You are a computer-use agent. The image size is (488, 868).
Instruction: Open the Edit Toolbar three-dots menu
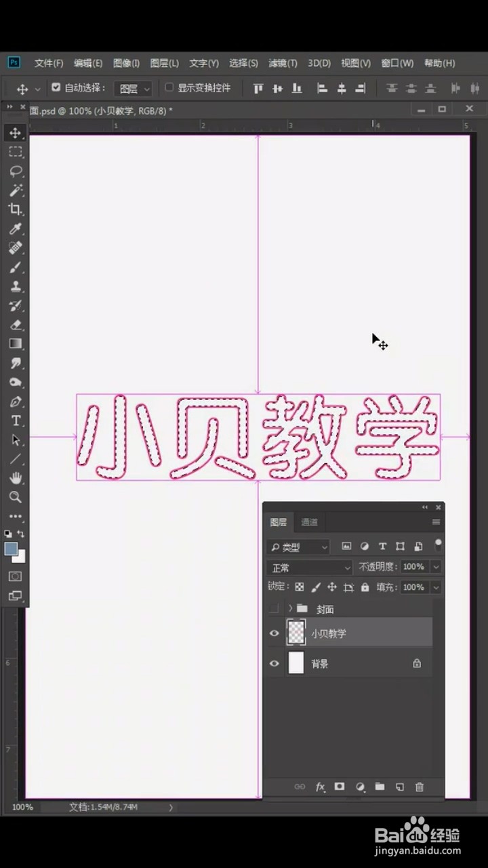(16, 517)
